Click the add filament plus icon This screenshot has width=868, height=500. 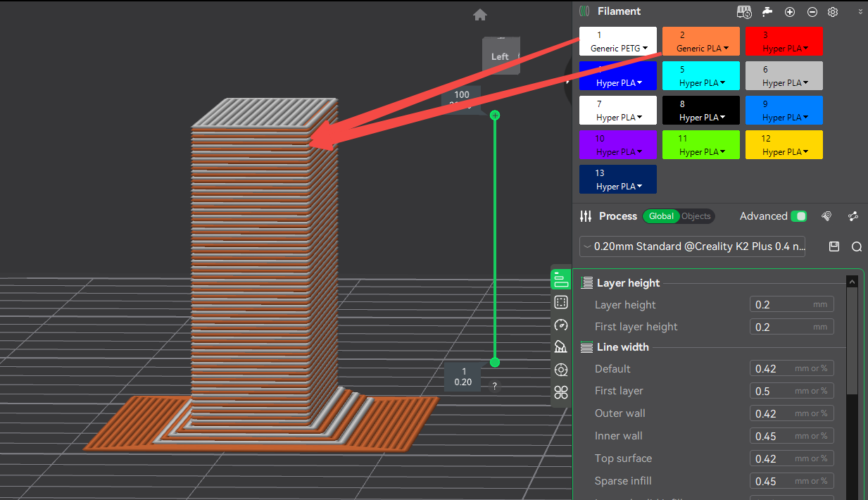790,12
